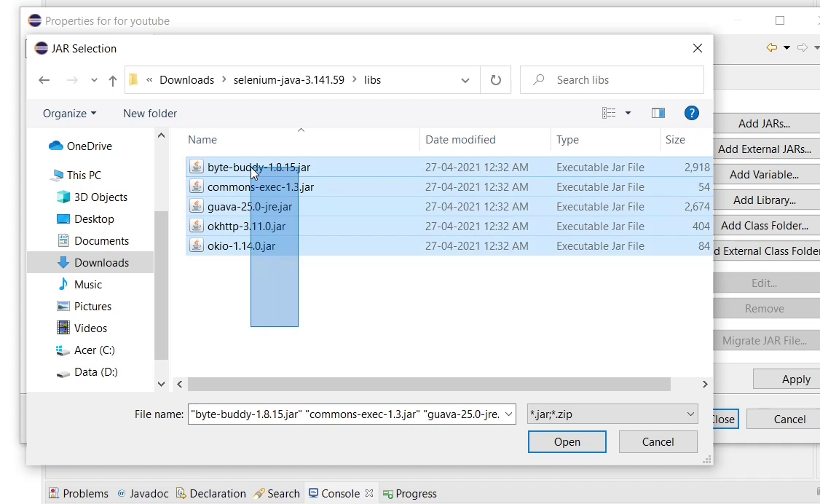Select okio-1.14.0.jar file
This screenshot has height=504, width=820.
point(449,245)
